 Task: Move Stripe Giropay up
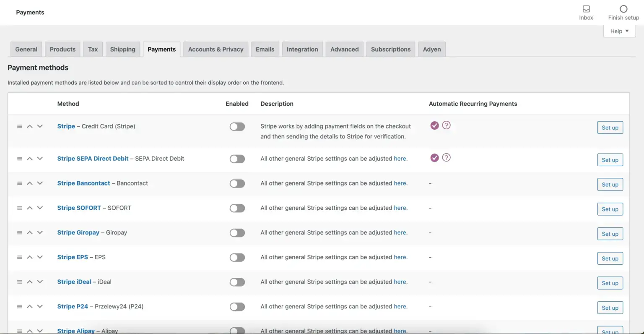[30, 232]
